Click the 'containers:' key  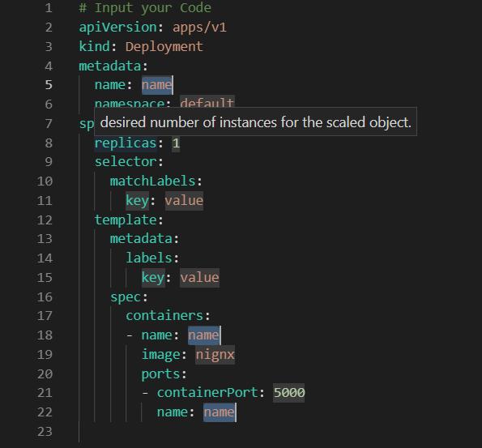pos(168,316)
